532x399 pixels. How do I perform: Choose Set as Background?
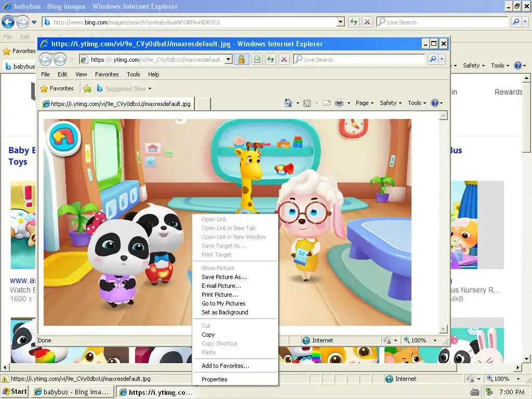pyautogui.click(x=235, y=312)
